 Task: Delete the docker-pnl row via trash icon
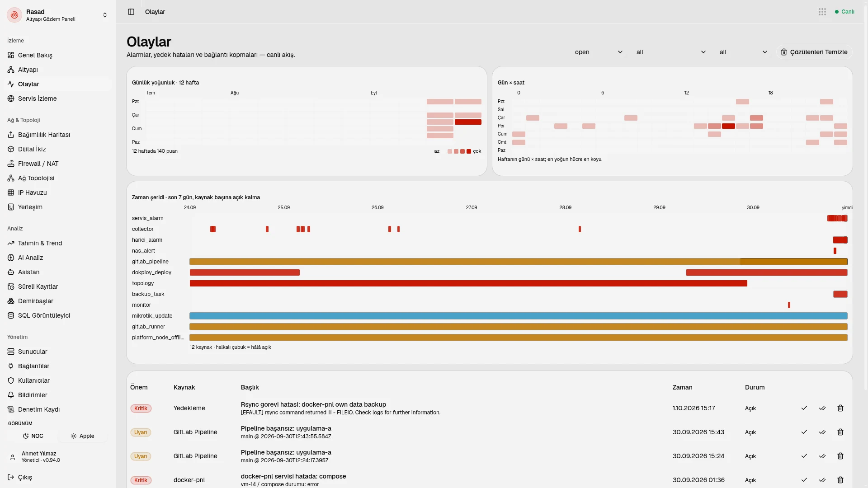pos(840,480)
